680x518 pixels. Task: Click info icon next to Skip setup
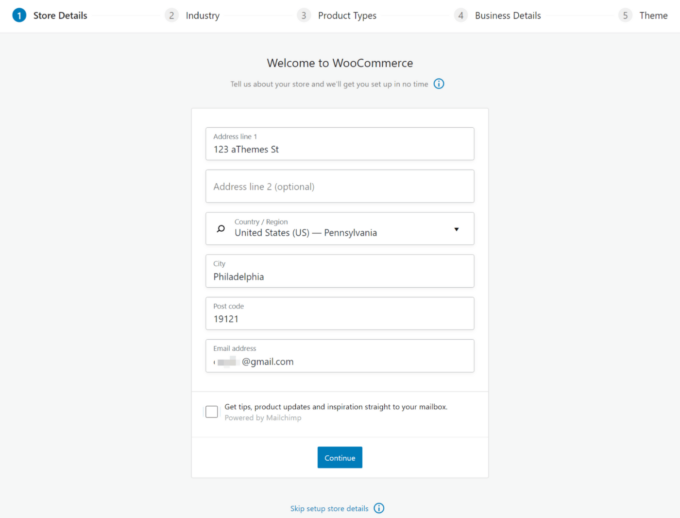[x=379, y=508]
